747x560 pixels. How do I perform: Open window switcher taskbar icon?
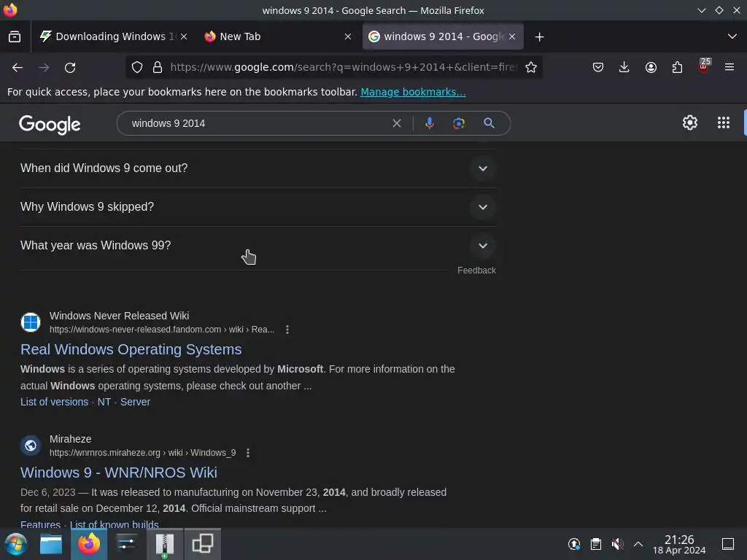pyautogui.click(x=203, y=544)
